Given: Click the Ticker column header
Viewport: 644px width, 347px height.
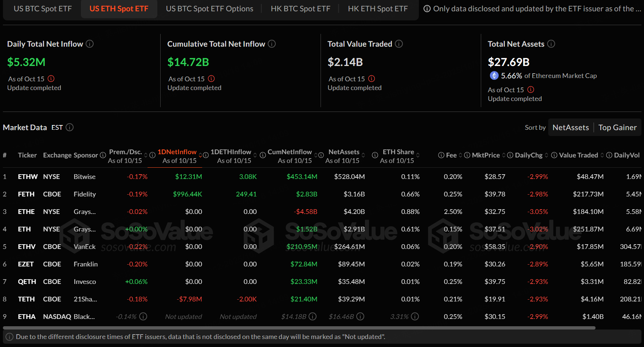Looking at the screenshot, I should pyautogui.click(x=27, y=155).
